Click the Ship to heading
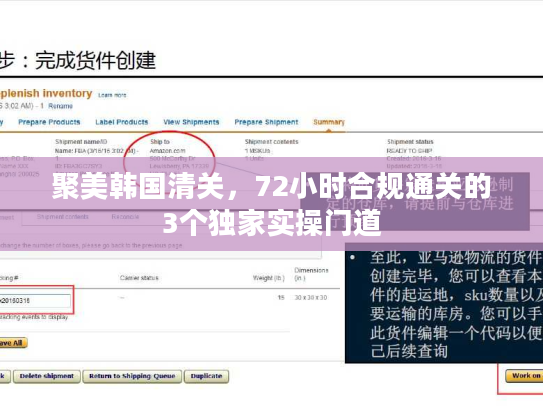 [x=160, y=142]
